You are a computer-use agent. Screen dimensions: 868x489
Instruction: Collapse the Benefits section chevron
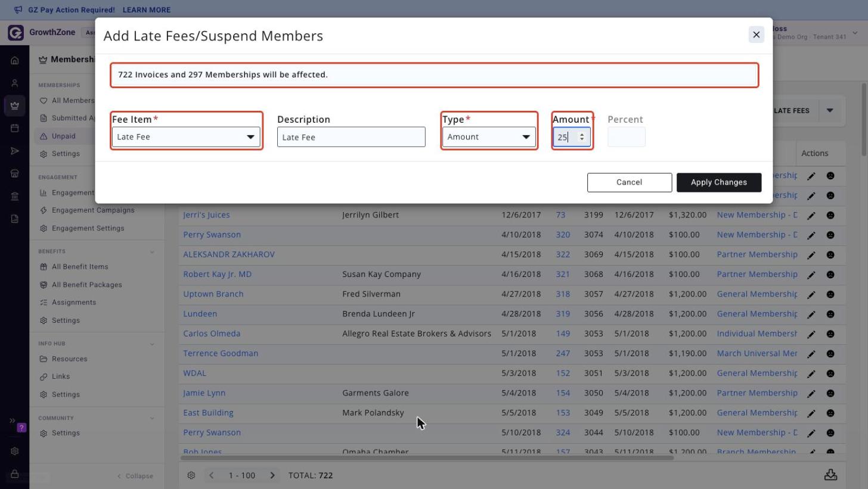click(x=152, y=251)
